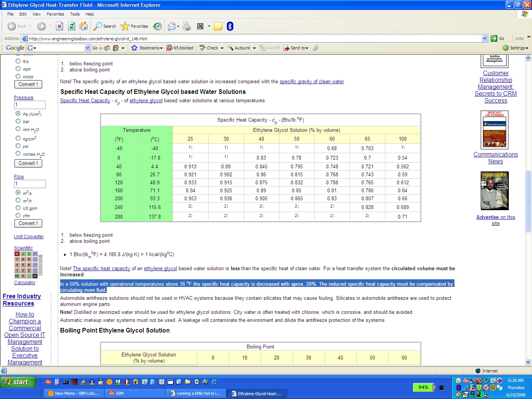The width and height of the screenshot is (532, 399).
Task: Click the yellow note icon in toolbar
Action: tap(218, 26)
